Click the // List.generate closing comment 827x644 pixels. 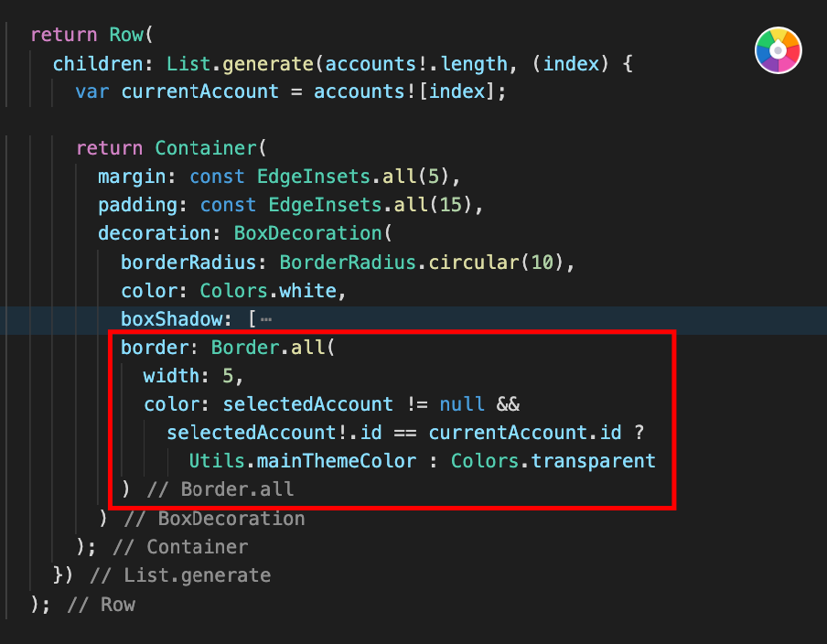click(180, 575)
